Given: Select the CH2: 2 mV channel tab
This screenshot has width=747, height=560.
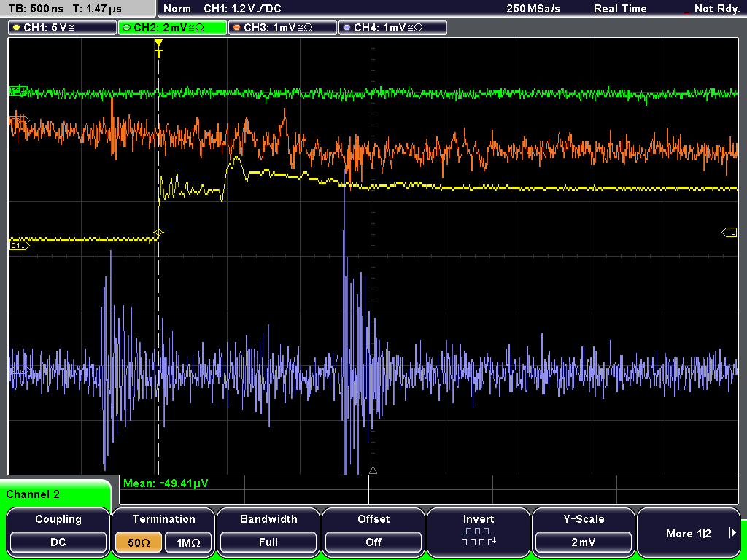Looking at the screenshot, I should (172, 27).
